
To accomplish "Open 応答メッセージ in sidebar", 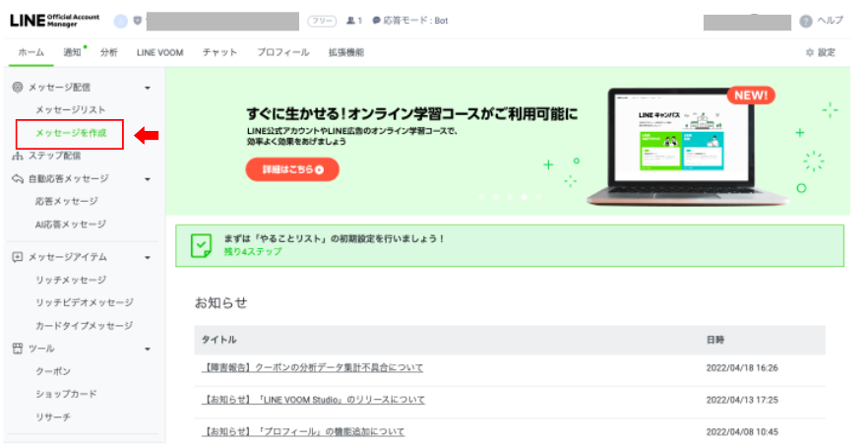I will 67,201.
